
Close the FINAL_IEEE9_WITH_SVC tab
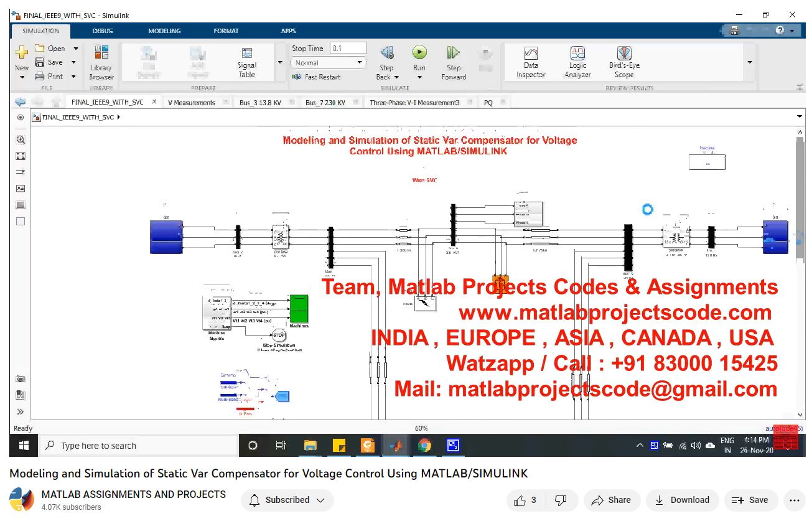point(154,102)
